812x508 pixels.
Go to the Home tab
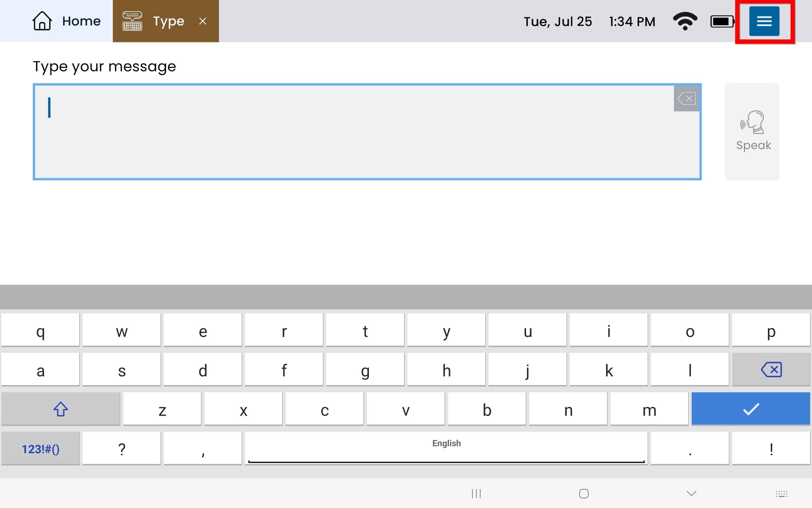66,21
